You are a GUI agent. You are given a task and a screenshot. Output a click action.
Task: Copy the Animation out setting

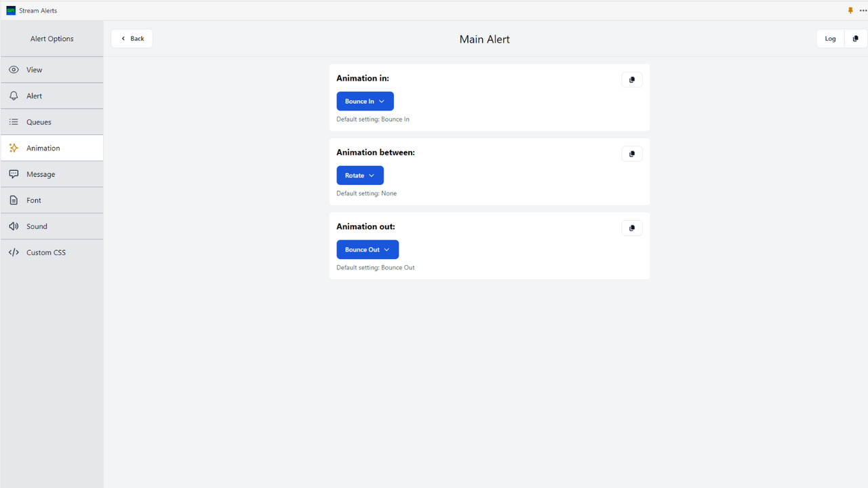tap(631, 228)
